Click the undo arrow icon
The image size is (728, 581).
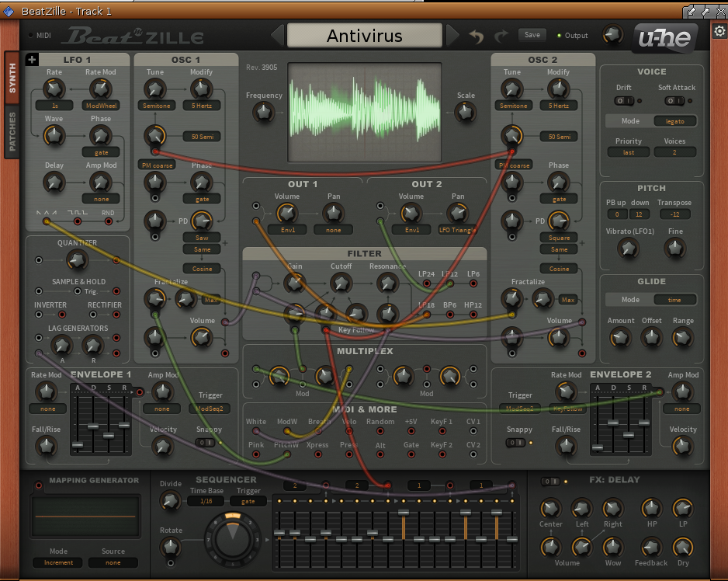[477, 36]
